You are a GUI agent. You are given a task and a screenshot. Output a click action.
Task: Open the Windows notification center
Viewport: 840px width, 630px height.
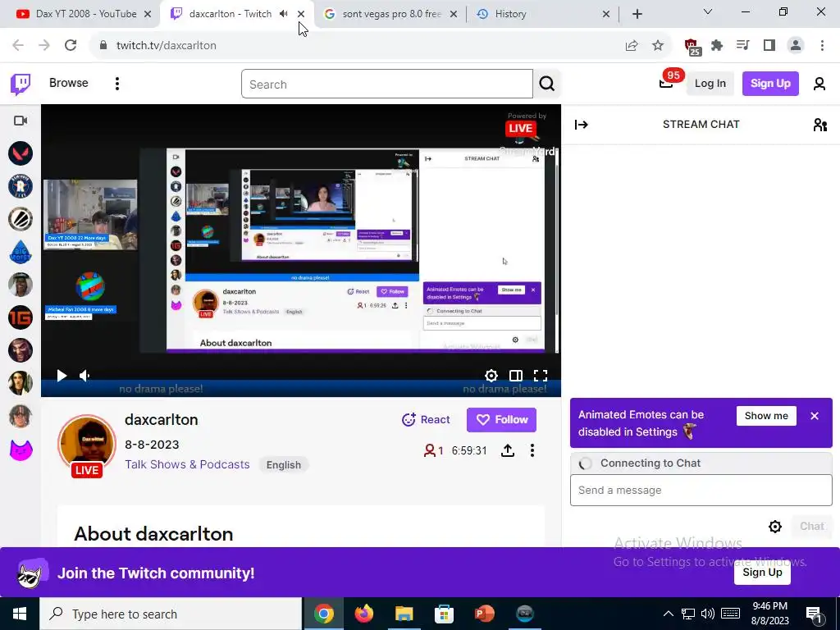815,614
